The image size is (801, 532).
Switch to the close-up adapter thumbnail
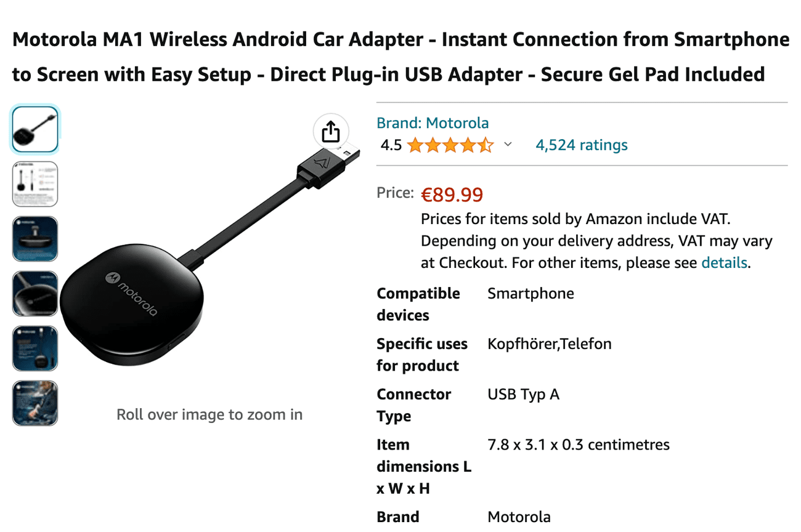35,294
